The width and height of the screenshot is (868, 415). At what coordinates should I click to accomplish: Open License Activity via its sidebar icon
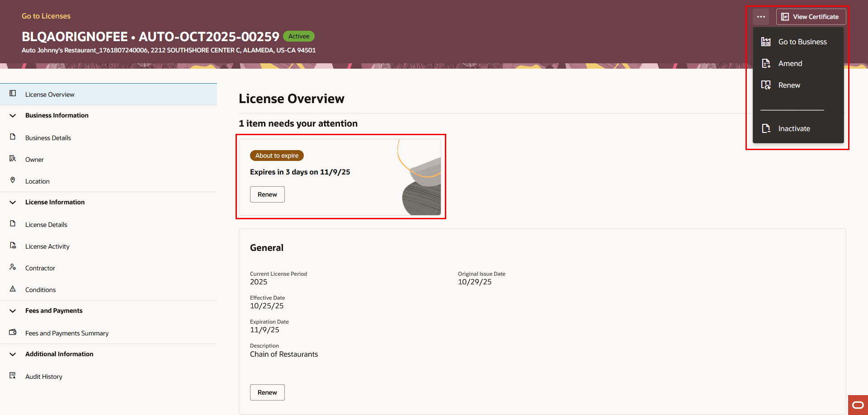(x=13, y=245)
